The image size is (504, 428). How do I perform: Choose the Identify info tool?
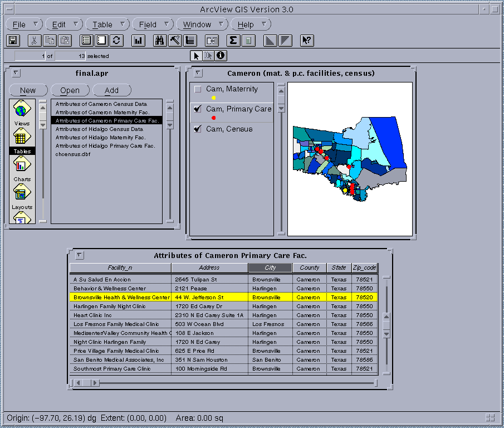pos(221,56)
